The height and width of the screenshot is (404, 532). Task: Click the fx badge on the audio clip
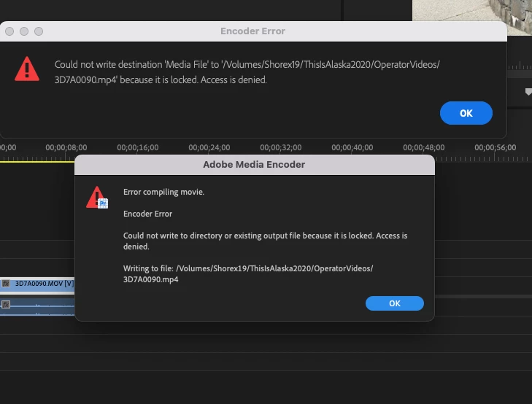pyautogui.click(x=6, y=304)
